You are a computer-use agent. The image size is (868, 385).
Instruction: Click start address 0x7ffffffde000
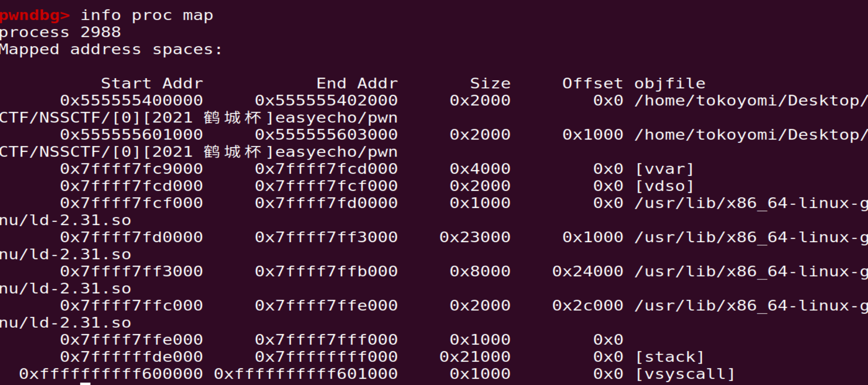(131, 357)
